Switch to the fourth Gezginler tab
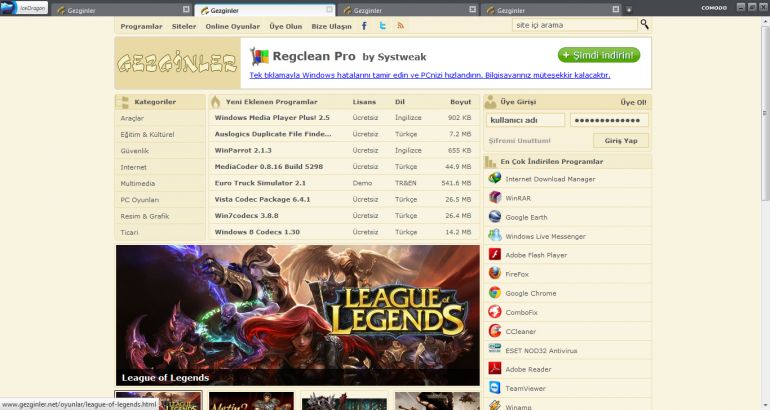 (549, 10)
